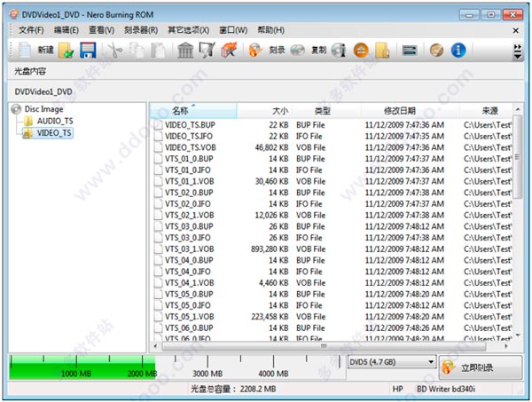
Task: Open the DVD5 (4.7 GB) disc type dropdown
Action: [392, 362]
